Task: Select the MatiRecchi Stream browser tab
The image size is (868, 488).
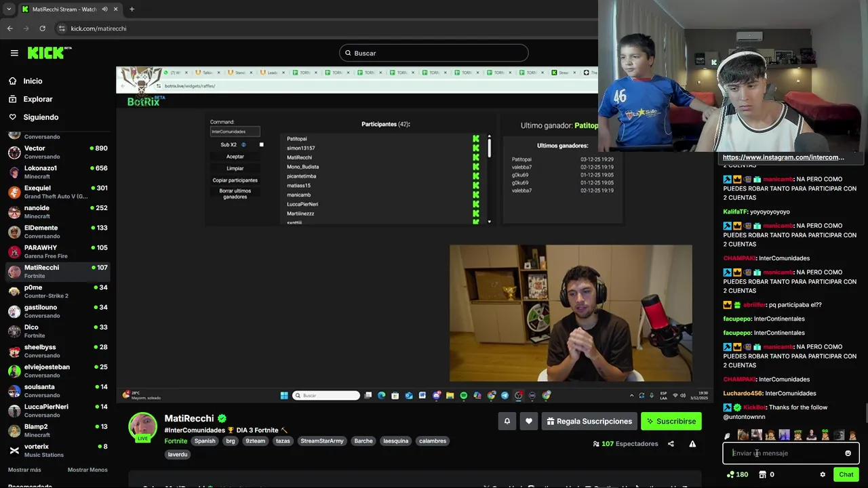Action: coord(69,9)
